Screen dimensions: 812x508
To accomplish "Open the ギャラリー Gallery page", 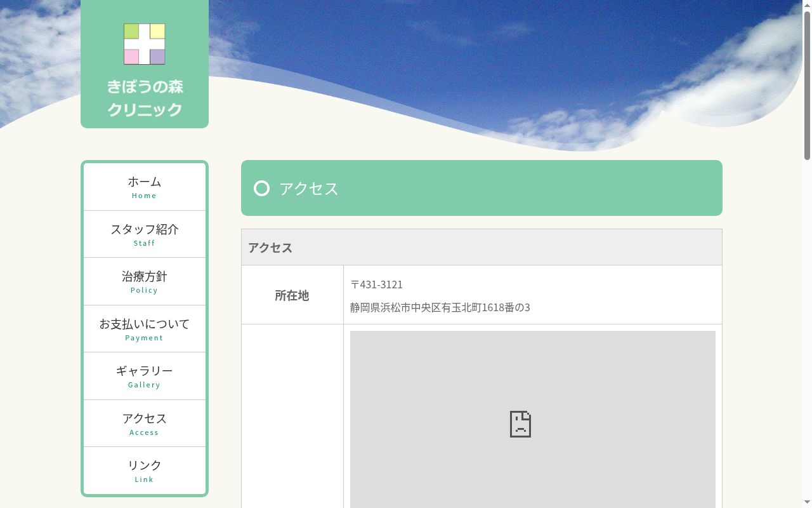I will pos(145,376).
